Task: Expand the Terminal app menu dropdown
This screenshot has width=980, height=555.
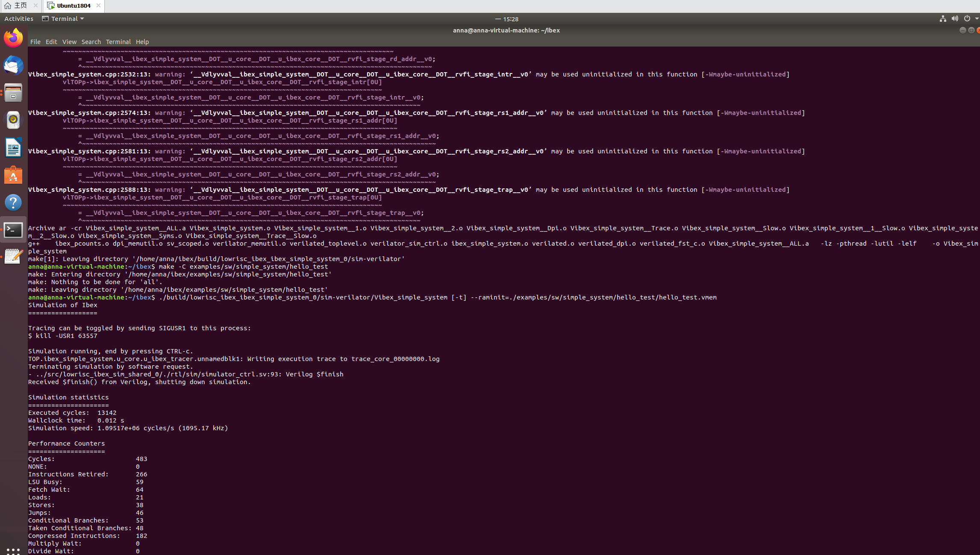Action: click(x=63, y=19)
